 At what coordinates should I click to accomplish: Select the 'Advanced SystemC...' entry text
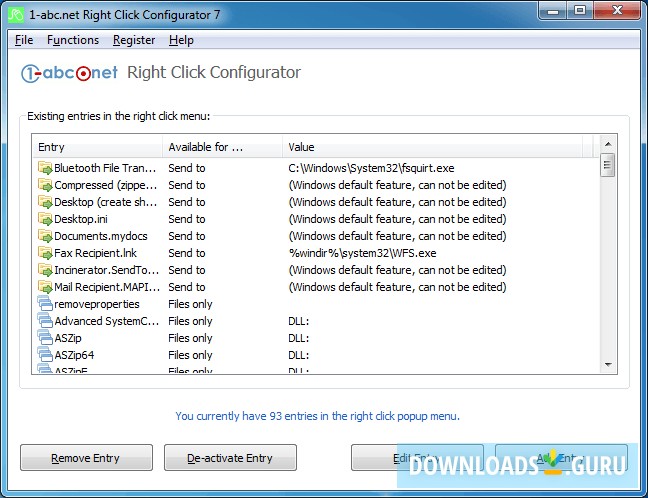pos(107,321)
